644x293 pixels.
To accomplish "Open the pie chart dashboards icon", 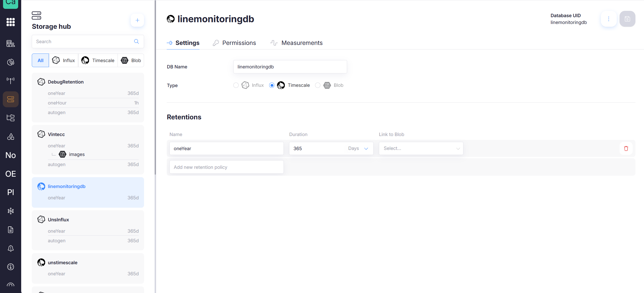I will coord(11,62).
